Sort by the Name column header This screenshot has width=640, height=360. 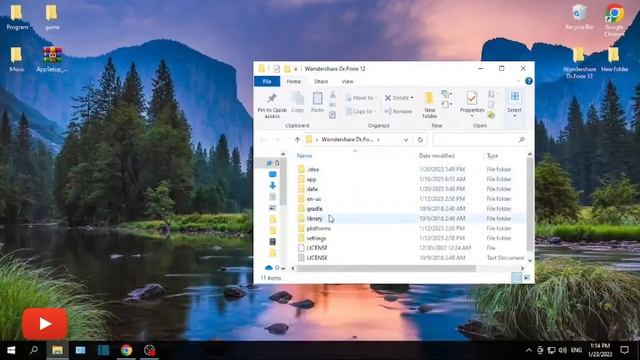coord(304,156)
